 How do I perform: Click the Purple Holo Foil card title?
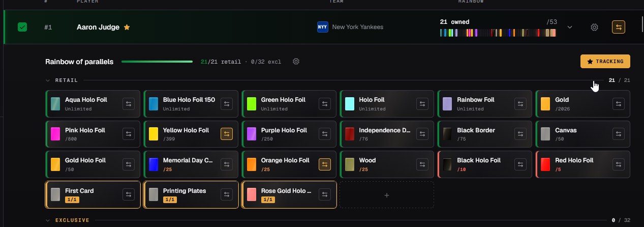click(x=284, y=130)
